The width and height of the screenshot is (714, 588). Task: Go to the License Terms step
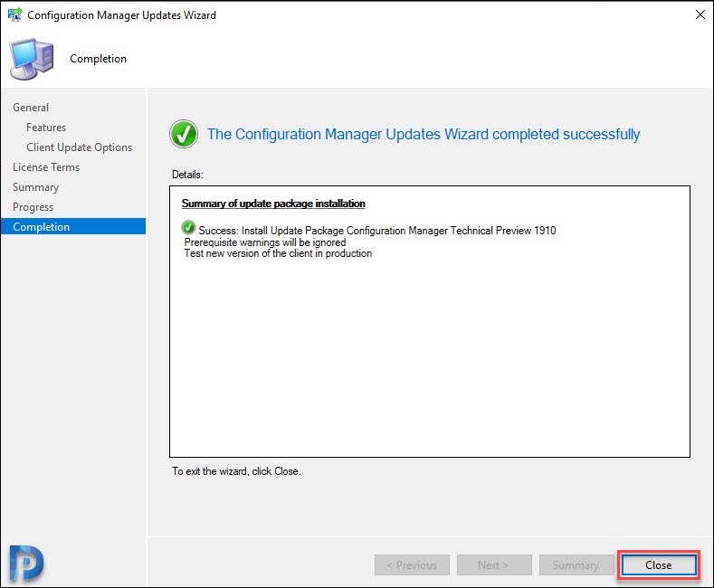tap(46, 167)
